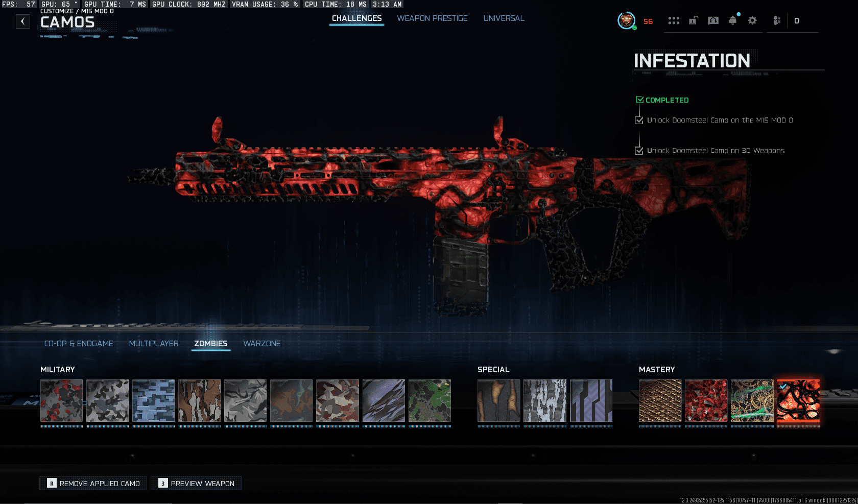Open the nine-dot grid menu

674,21
